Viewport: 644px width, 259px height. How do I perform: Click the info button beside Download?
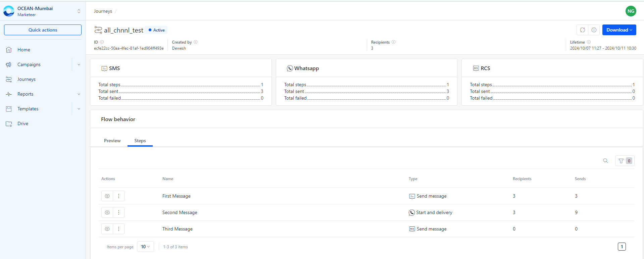(x=594, y=30)
